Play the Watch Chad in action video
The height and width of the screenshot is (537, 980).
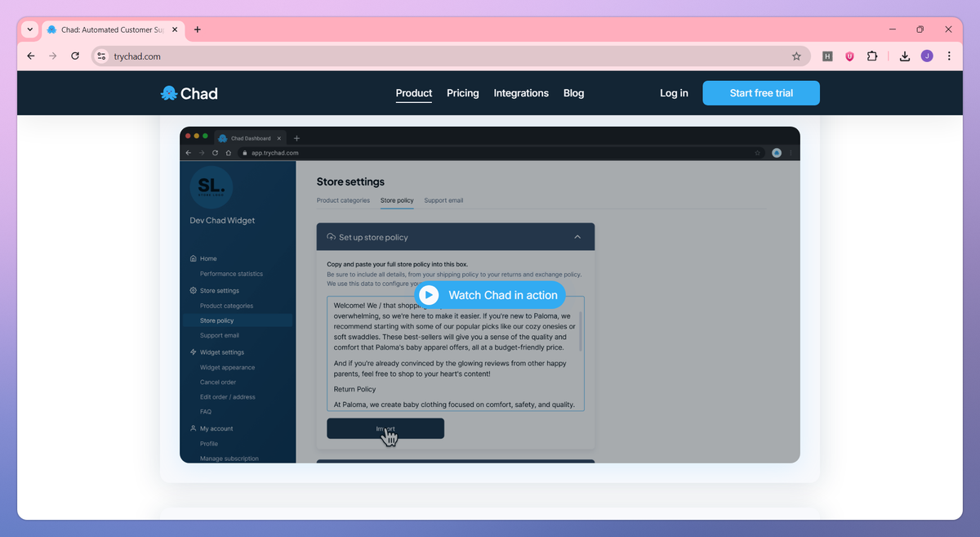click(490, 295)
